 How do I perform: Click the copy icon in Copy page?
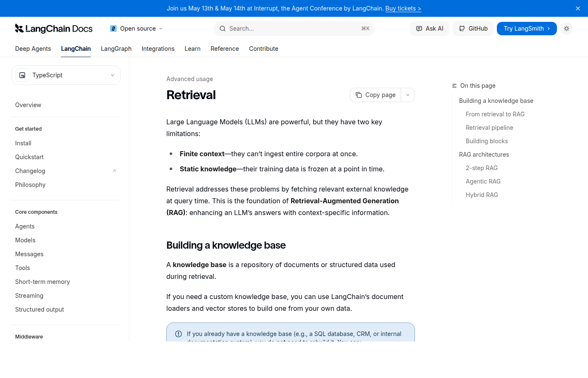(x=359, y=95)
